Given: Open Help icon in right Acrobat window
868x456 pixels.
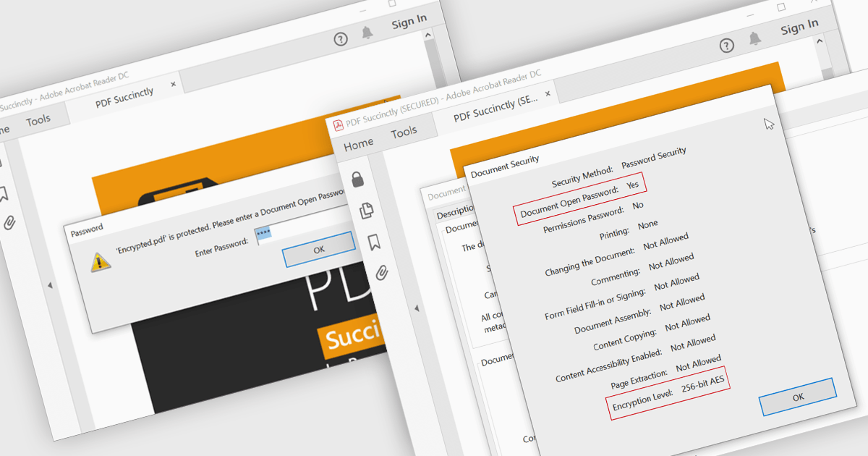Looking at the screenshot, I should 728,46.
